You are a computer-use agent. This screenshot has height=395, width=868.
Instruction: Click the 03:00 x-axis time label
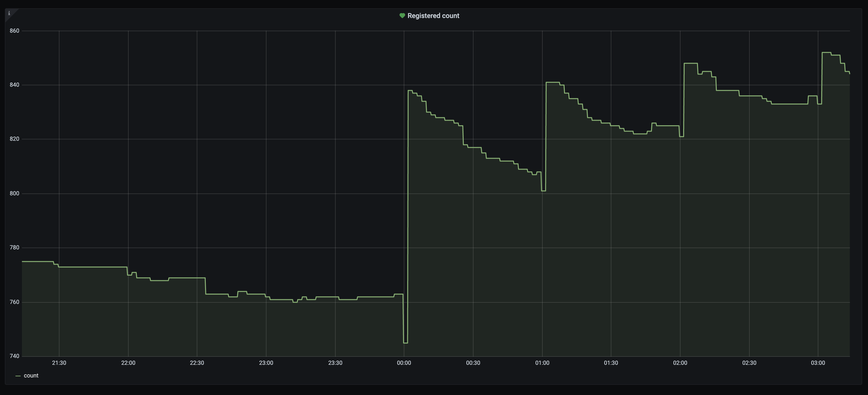818,363
